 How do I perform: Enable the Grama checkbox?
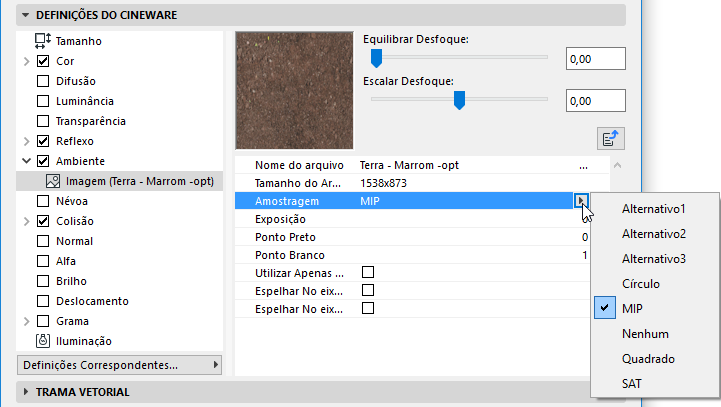43,321
